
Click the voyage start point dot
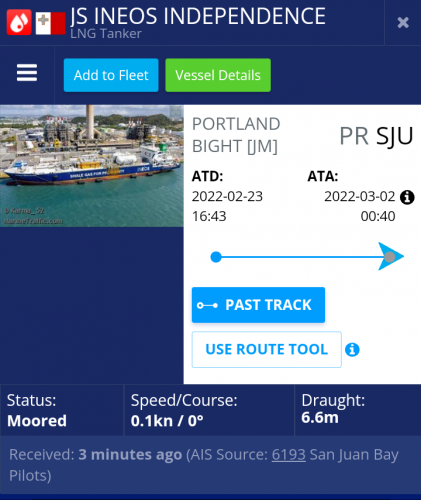[x=216, y=257]
